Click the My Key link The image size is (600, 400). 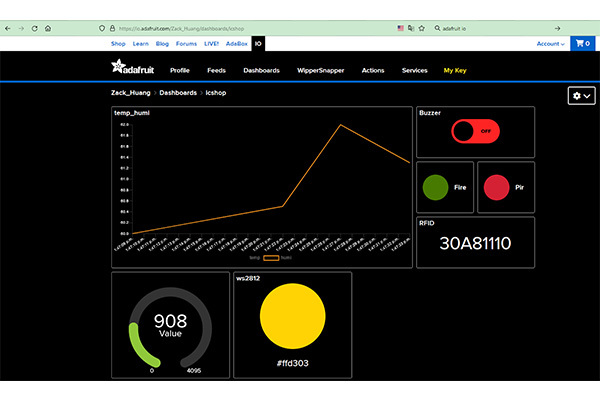455,71
